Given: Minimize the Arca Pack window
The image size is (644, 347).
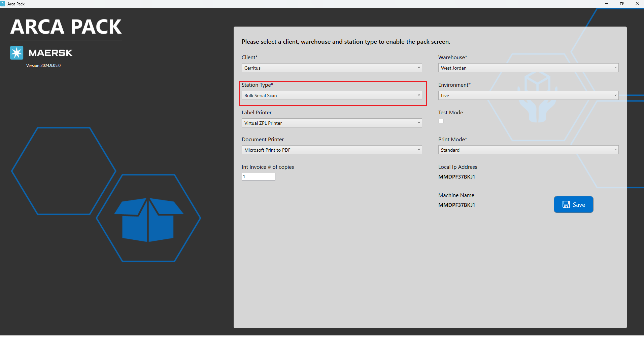Looking at the screenshot, I should 607,4.
